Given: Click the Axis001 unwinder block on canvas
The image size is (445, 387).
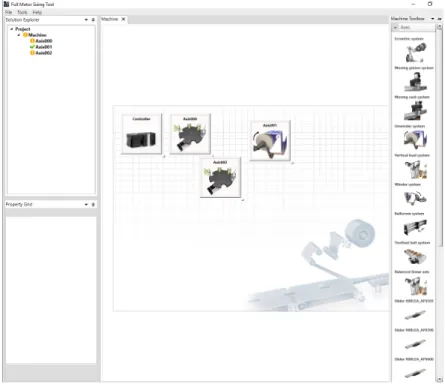Looking at the screenshot, I should click(x=270, y=140).
